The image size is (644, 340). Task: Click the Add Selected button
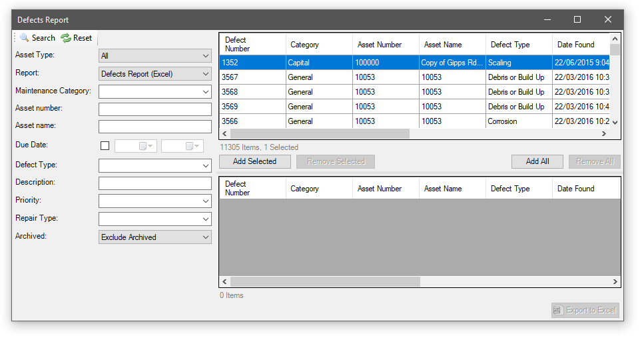254,161
